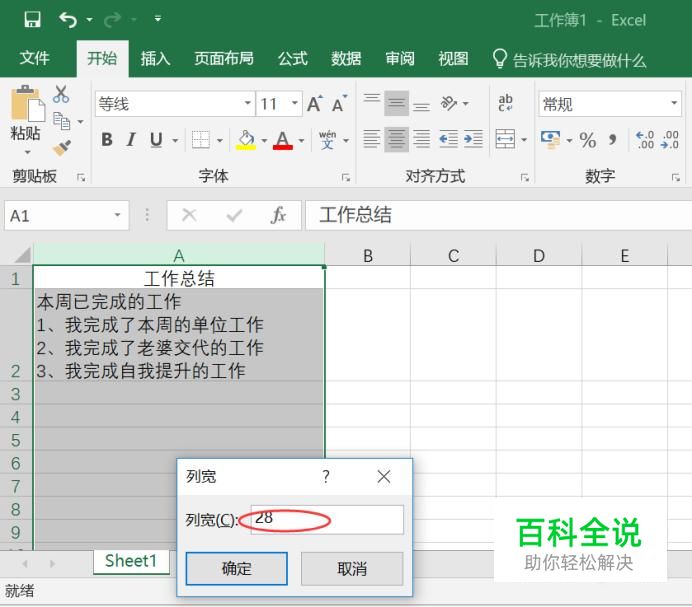Click the Cut scissors icon
692x607 pixels.
61,94
